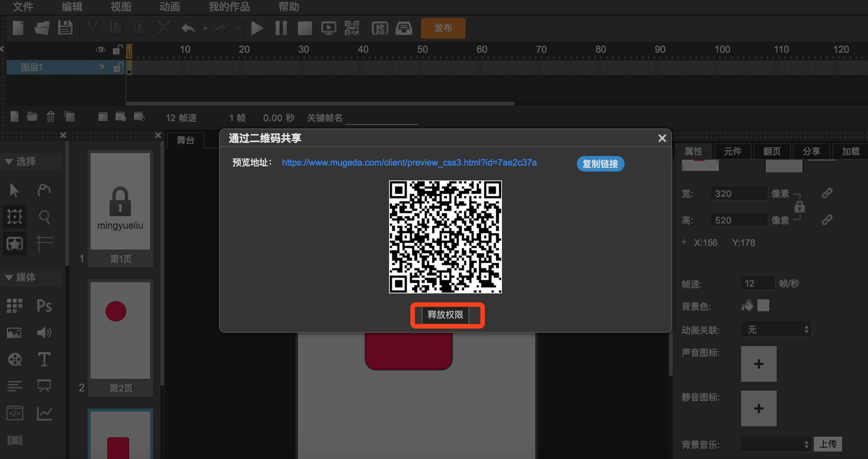Viewport: 868px width, 459px height.
Task: Click the open folder toolbar icon
Action: point(42,28)
